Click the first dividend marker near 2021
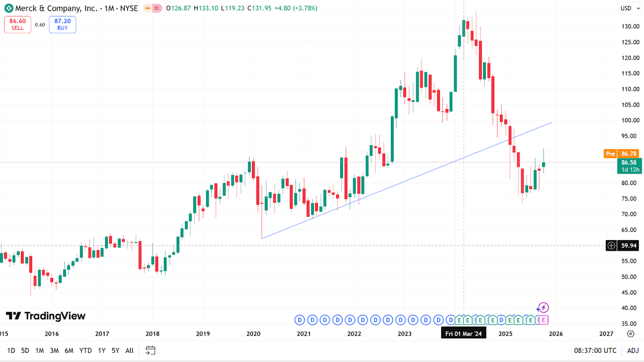The width and height of the screenshot is (644, 362). [x=299, y=320]
